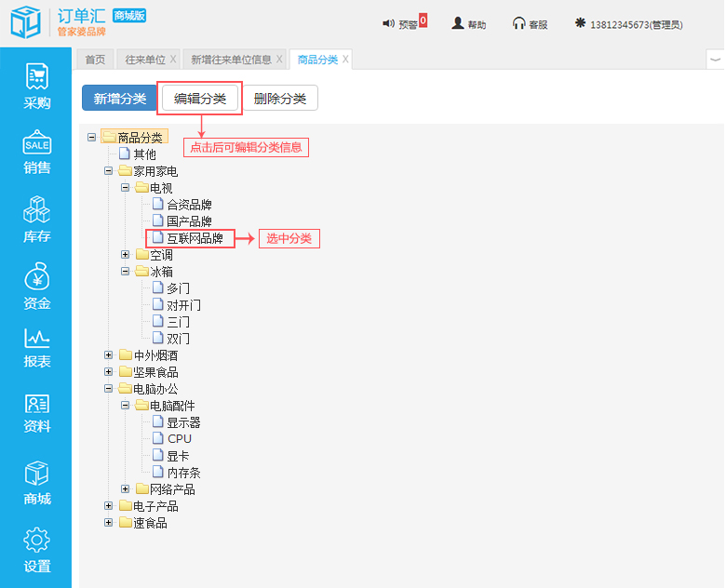
Task: Collapse the 电脑配件 node
Action: (125, 405)
